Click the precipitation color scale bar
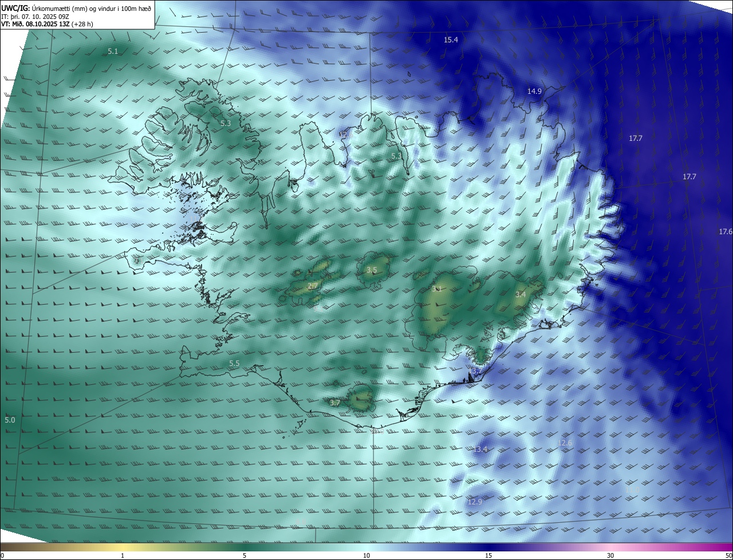 pyautogui.click(x=366, y=547)
